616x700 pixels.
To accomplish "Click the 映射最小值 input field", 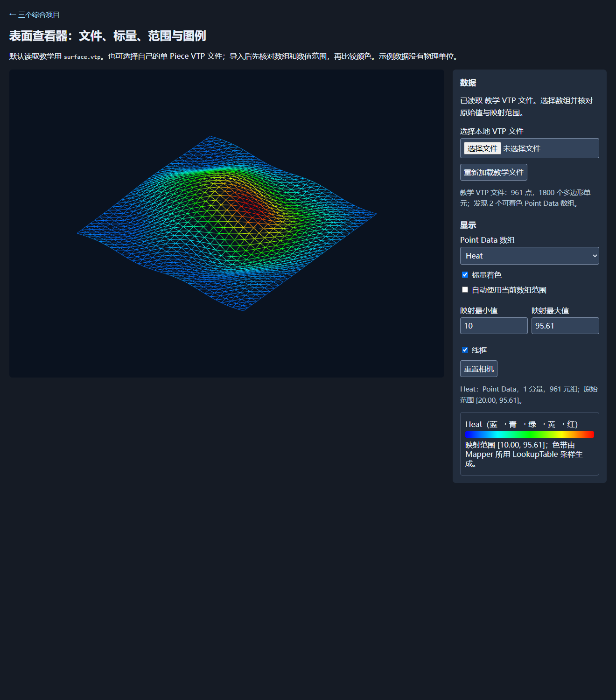I will coord(494,326).
